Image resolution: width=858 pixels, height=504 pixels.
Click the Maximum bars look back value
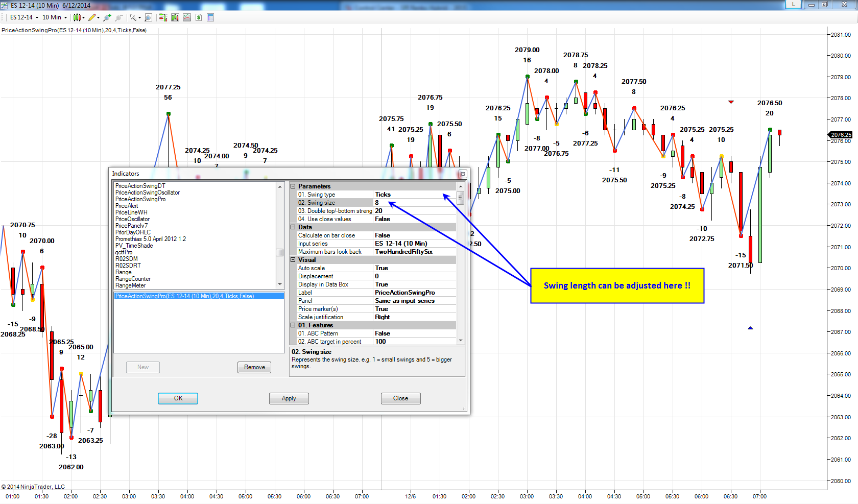[x=415, y=252]
